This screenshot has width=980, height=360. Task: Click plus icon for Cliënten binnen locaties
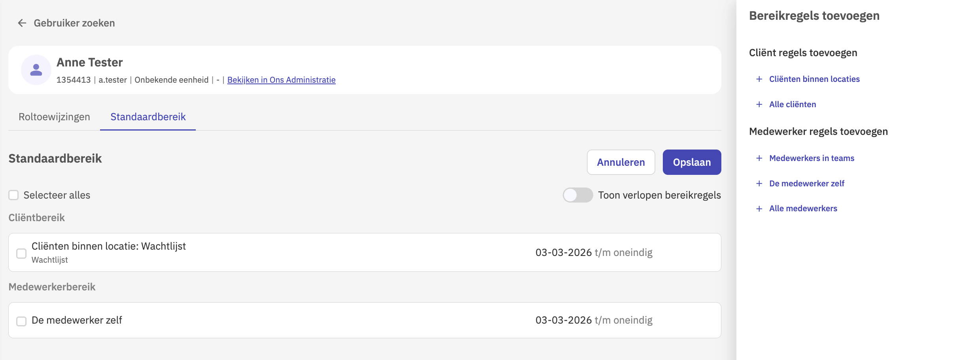tap(759, 79)
